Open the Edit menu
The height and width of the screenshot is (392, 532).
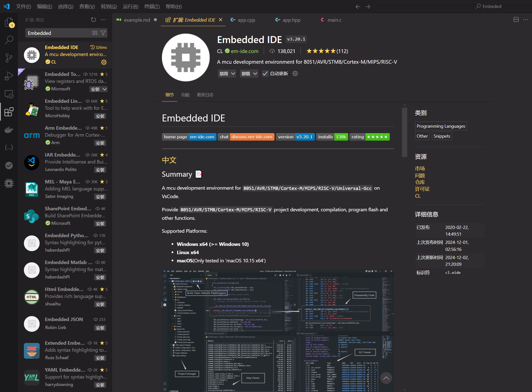[44, 6]
